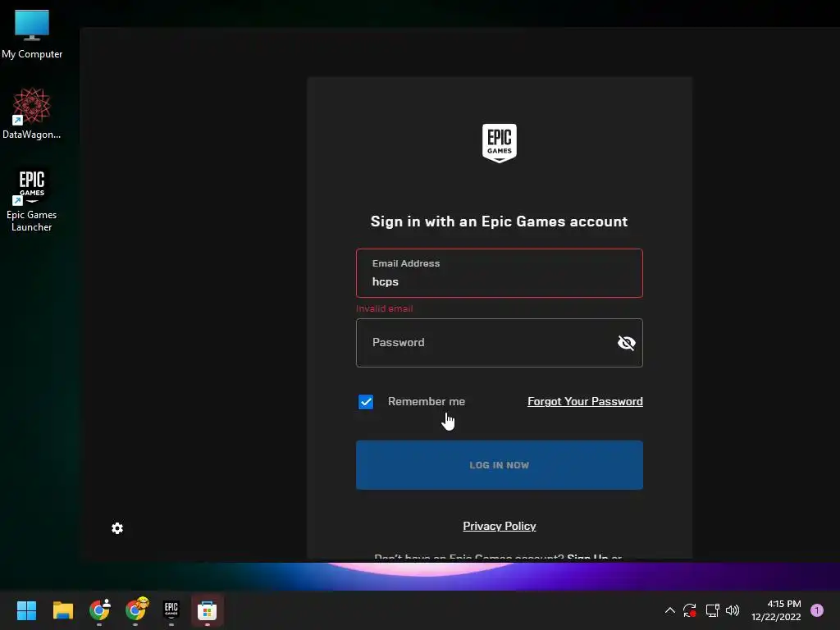This screenshot has height=630, width=840.
Task: Open launcher settings gear icon
Action: click(x=117, y=528)
